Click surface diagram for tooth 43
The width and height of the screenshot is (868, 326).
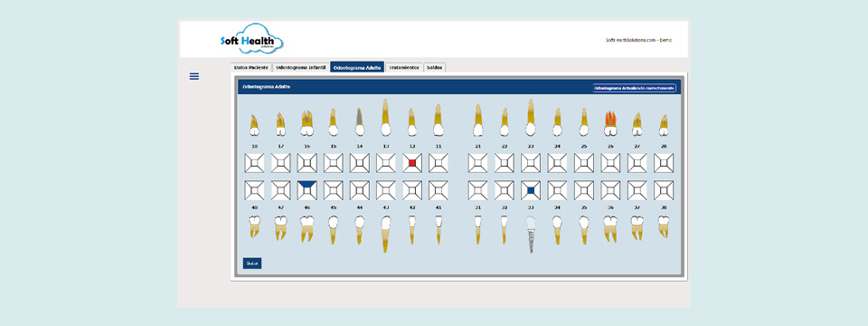coord(386,190)
